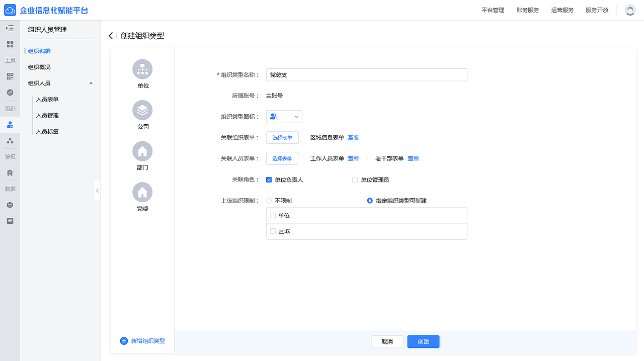The width and height of the screenshot is (644, 361).
Task: Click the 取消 button
Action: pyautogui.click(x=387, y=341)
